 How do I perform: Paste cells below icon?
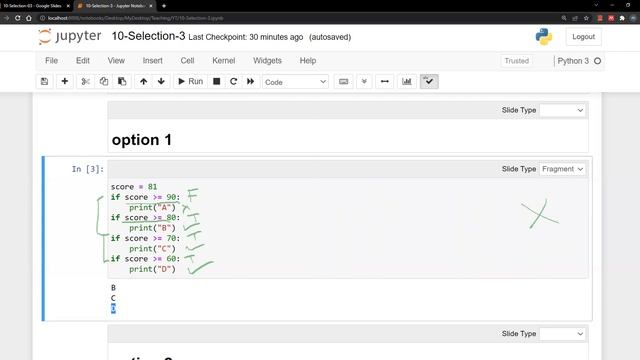pos(122,81)
